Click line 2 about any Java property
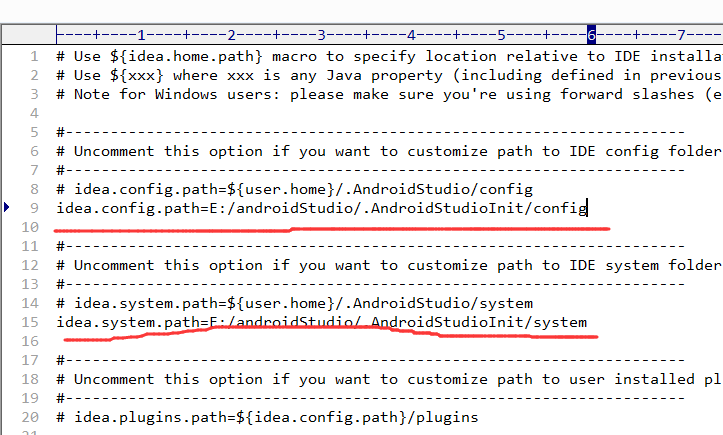 coord(389,75)
